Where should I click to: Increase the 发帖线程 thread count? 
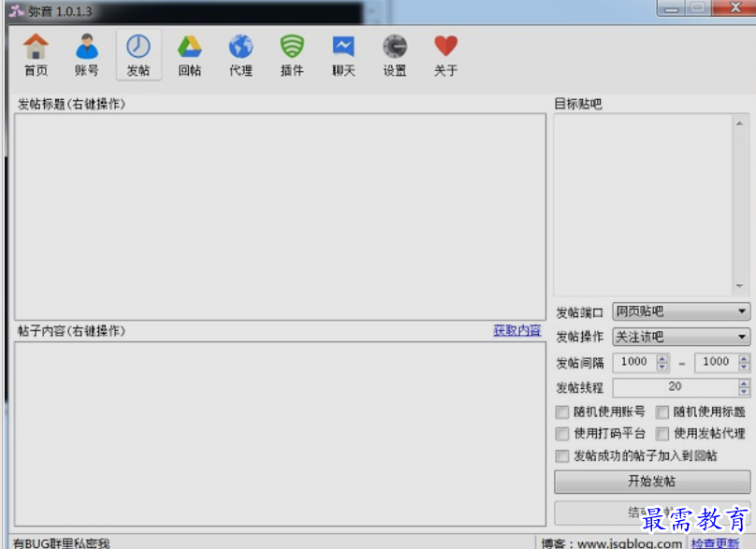pyautogui.click(x=744, y=383)
